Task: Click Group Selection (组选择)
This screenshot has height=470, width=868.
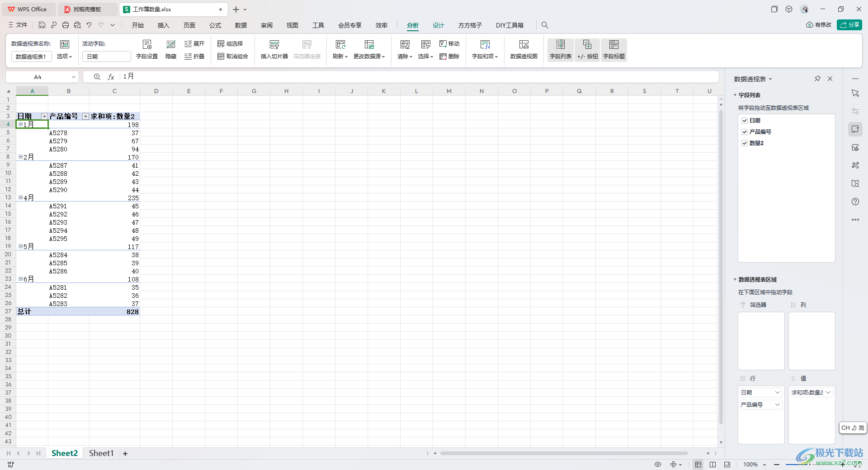Action: coord(231,44)
